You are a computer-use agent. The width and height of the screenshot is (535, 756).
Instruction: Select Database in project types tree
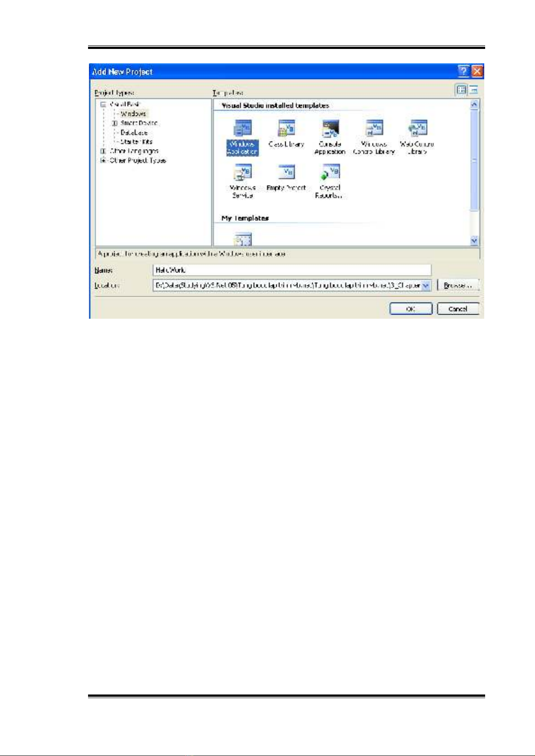[134, 132]
